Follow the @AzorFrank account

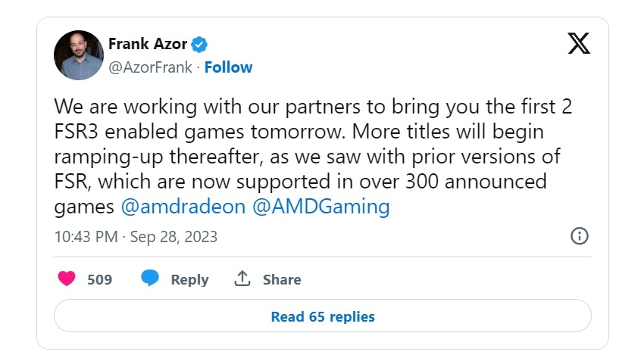coord(228,67)
